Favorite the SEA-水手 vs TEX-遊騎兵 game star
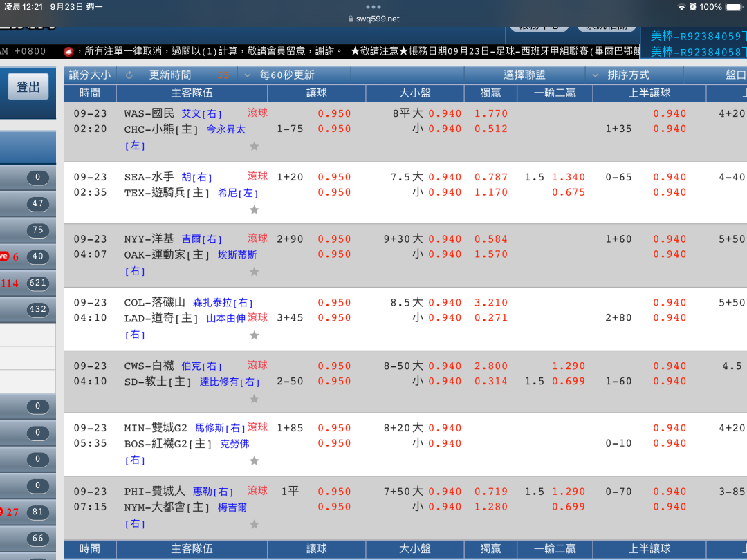This screenshot has width=747, height=560. point(255,210)
